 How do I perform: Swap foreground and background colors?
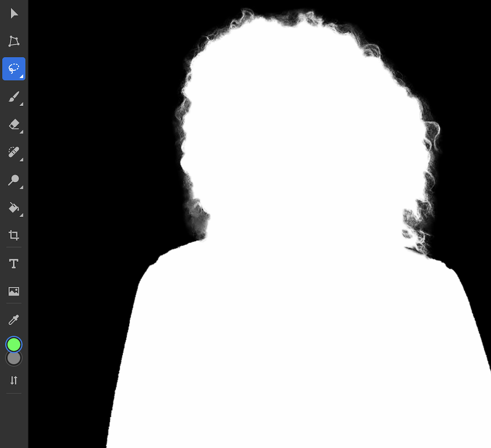coord(14,380)
